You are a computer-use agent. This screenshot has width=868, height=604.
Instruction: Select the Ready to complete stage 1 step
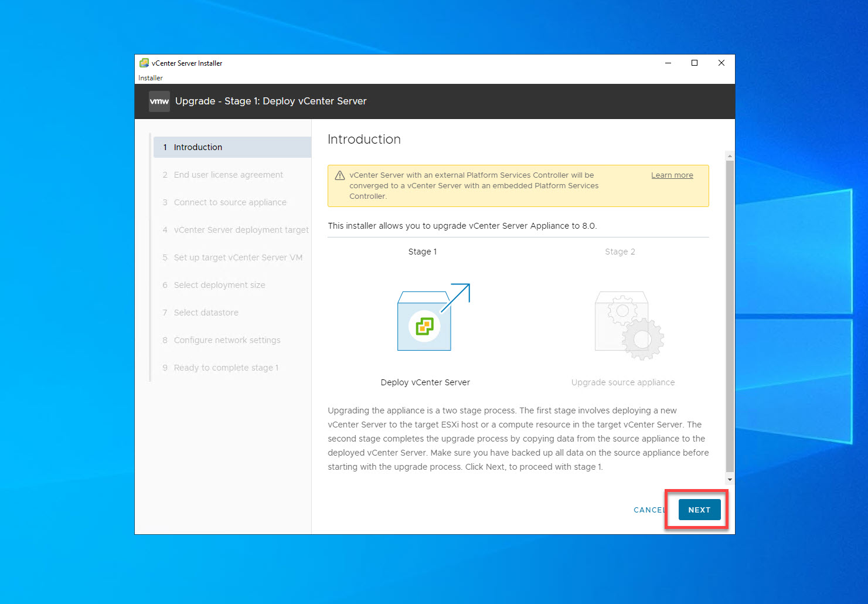pyautogui.click(x=226, y=367)
